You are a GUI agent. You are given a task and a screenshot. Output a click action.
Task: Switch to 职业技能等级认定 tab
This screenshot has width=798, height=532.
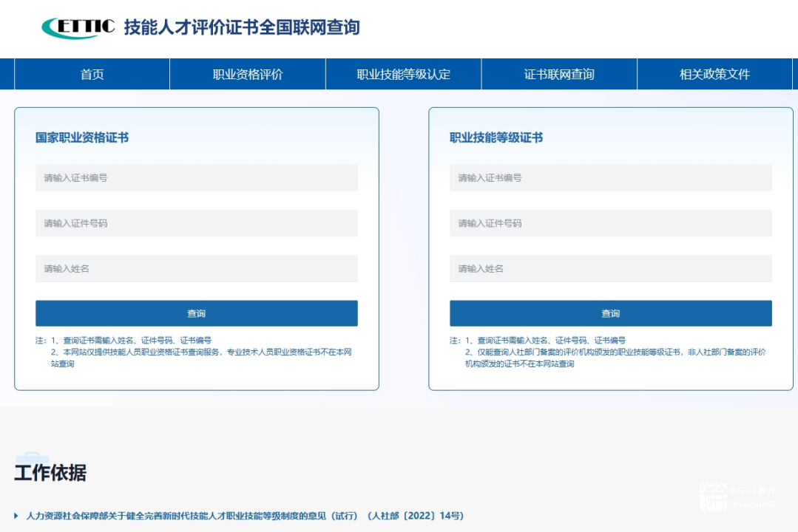[403, 74]
